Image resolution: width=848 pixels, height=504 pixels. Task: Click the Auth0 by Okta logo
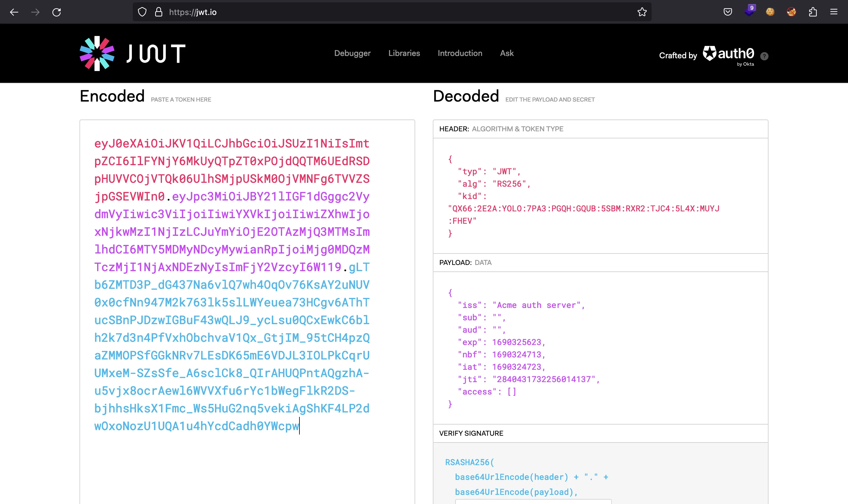coord(727,54)
